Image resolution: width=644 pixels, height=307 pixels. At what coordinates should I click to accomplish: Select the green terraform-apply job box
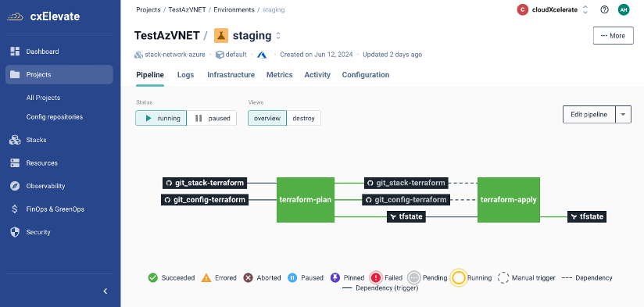coord(509,200)
